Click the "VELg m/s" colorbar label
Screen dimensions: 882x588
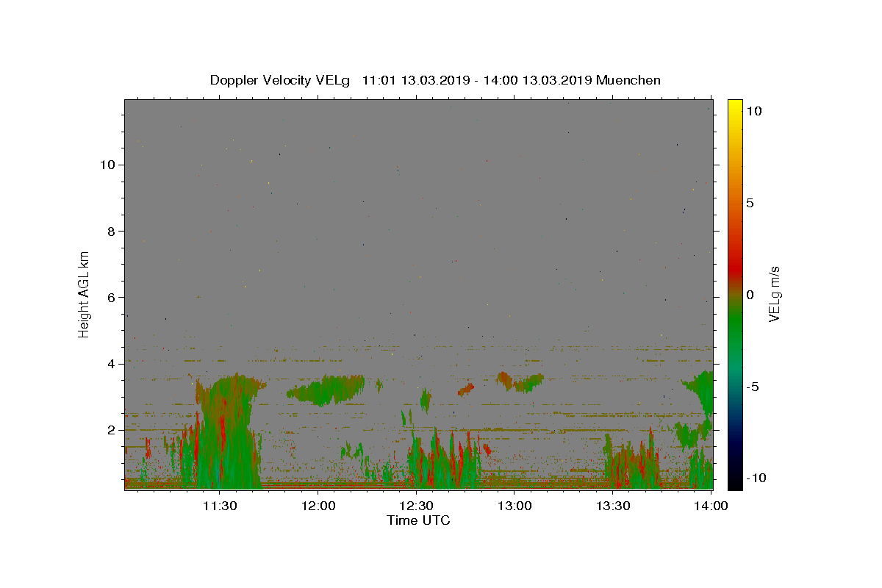click(x=773, y=294)
